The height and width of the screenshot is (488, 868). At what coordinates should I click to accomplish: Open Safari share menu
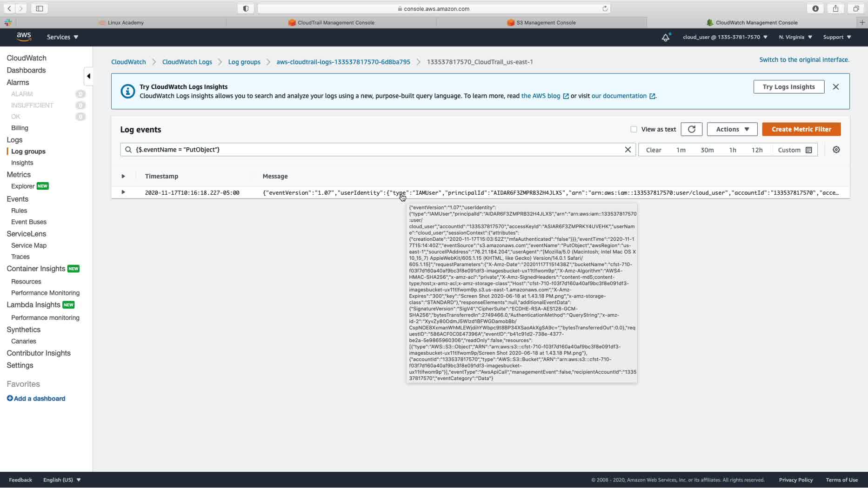(x=835, y=8)
